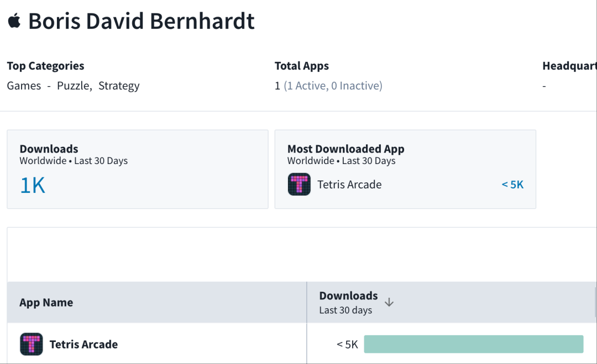Click the teal downloads bar for Tetris Arcade

(473, 344)
